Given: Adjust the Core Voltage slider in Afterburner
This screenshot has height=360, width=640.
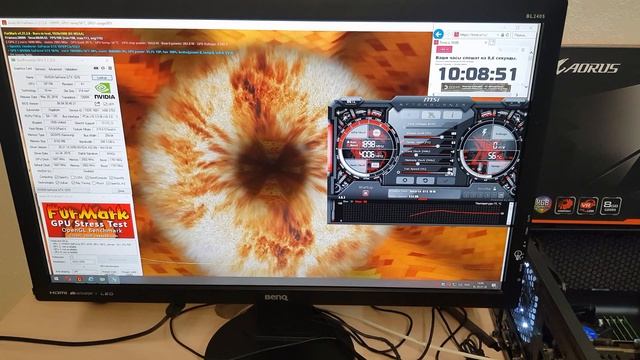Looking at the screenshot, I should 429,129.
